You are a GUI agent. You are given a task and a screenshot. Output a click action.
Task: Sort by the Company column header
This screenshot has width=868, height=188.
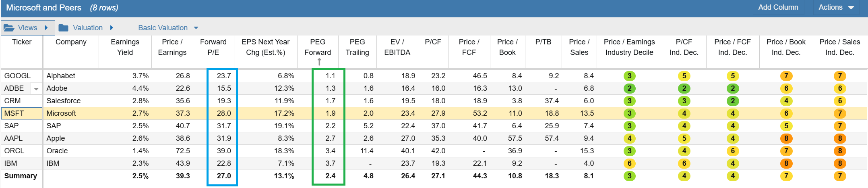pos(71,42)
